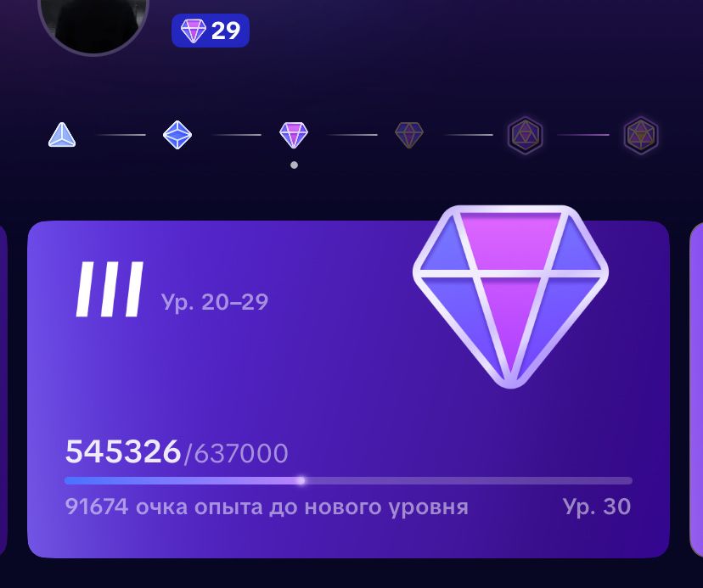Select the purple diamond rank icon
The width and height of the screenshot is (703, 588).
tap(294, 135)
